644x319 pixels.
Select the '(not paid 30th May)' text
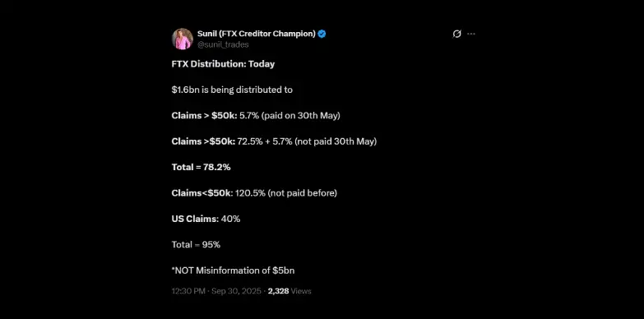(336, 141)
